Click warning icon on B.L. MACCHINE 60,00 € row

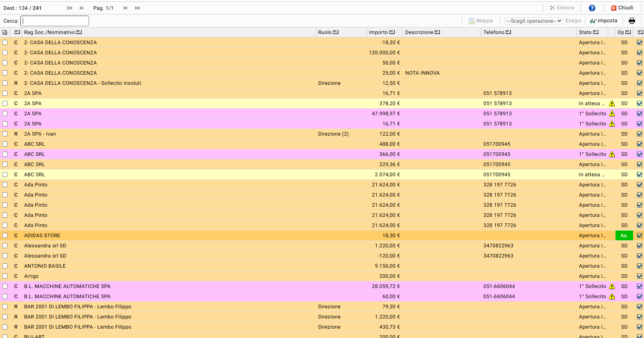pyautogui.click(x=612, y=297)
